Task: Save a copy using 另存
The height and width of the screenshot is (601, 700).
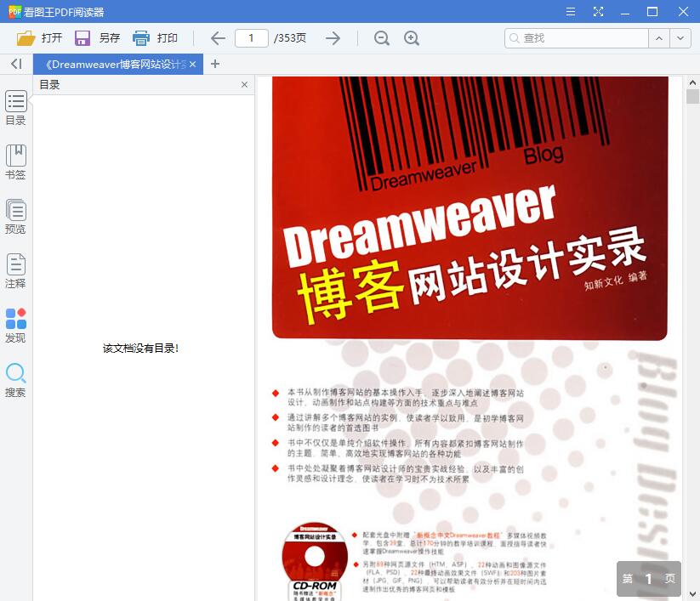Action: [x=97, y=38]
